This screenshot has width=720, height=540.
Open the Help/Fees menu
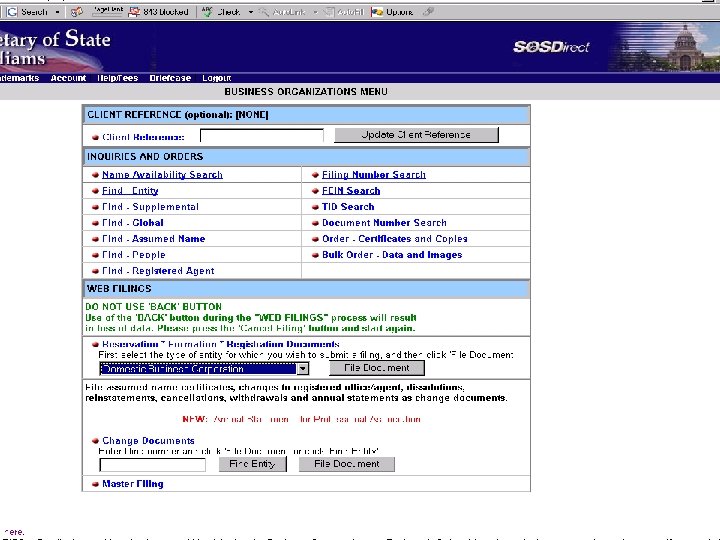[x=118, y=78]
